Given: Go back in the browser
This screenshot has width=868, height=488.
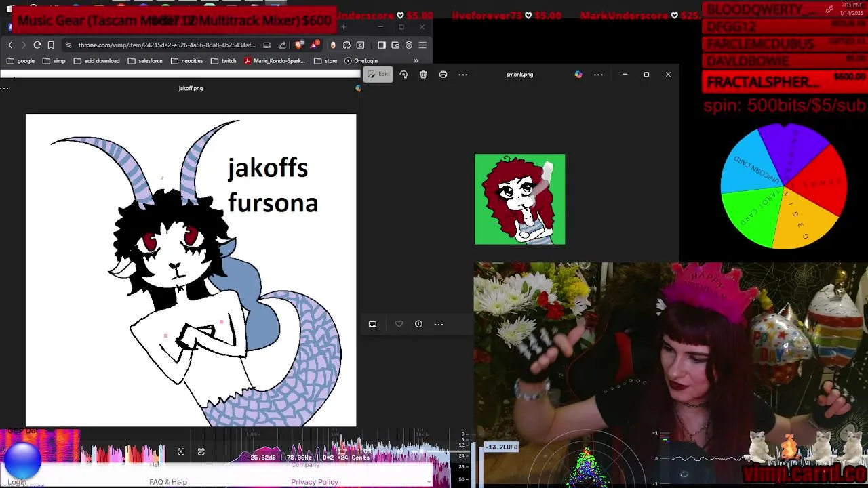Looking at the screenshot, I should tap(10, 45).
